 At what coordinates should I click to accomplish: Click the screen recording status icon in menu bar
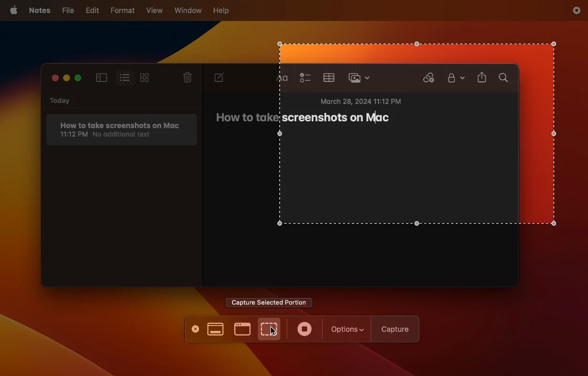tap(577, 11)
